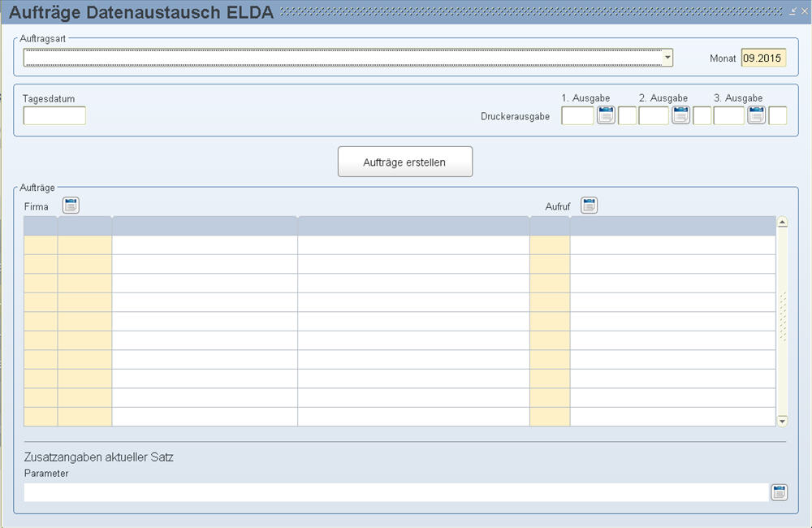The height and width of the screenshot is (528, 812).
Task: Open the Aufruf lookup list icon
Action: click(x=589, y=206)
